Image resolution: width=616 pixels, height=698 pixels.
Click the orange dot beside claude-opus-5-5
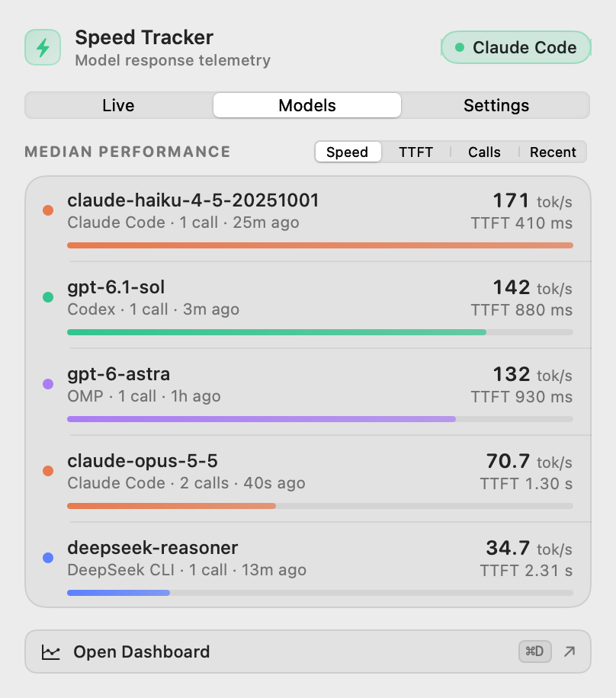pos(48,470)
